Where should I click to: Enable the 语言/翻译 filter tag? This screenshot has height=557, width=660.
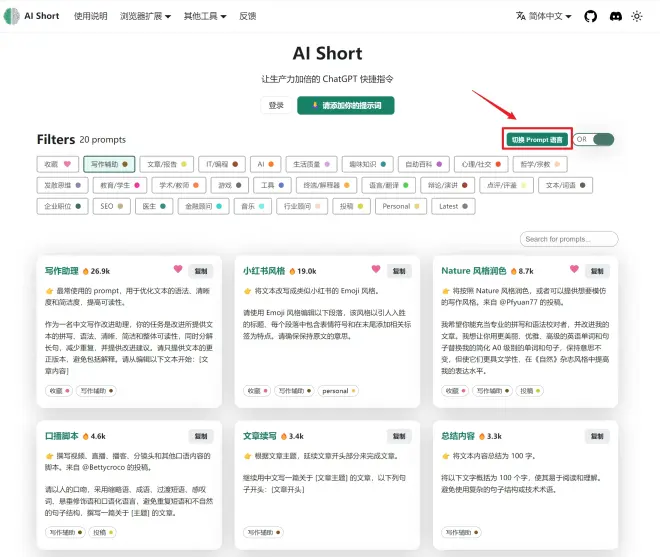click(x=389, y=185)
